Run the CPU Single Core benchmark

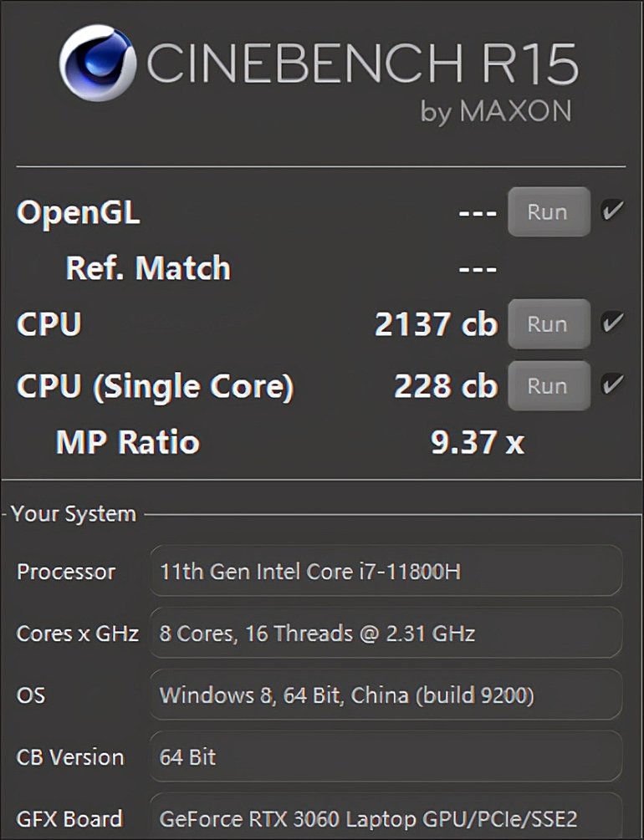coord(549,385)
